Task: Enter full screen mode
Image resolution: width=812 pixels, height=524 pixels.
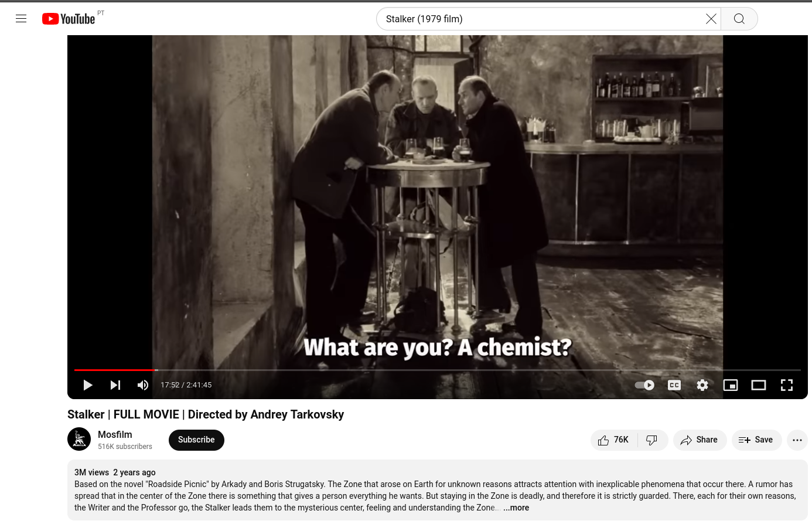Action: (787, 385)
